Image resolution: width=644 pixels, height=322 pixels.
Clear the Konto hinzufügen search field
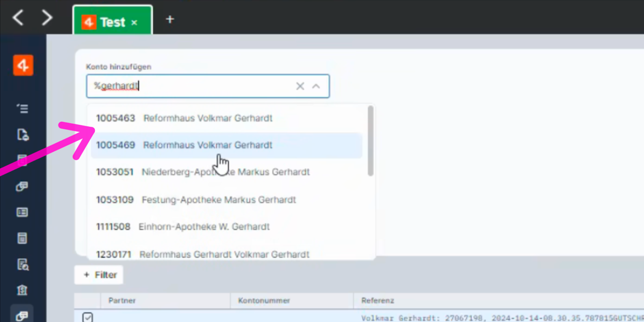click(300, 86)
